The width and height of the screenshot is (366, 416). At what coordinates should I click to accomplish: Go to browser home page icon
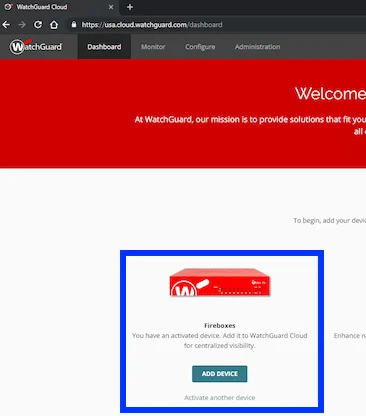click(54, 25)
